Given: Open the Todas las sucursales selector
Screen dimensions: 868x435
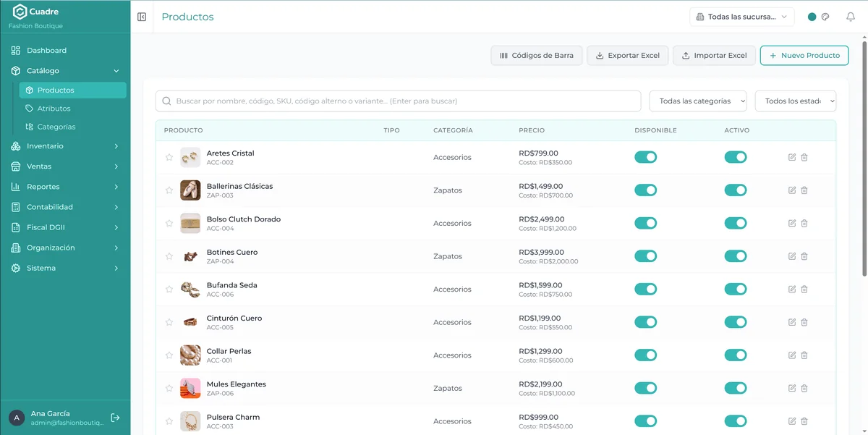Looking at the screenshot, I should coord(742,17).
